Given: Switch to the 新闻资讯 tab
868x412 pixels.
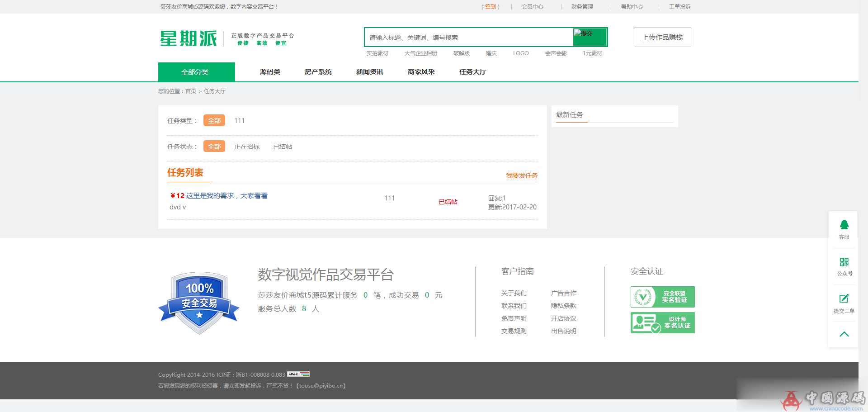Looking at the screenshot, I should [369, 71].
